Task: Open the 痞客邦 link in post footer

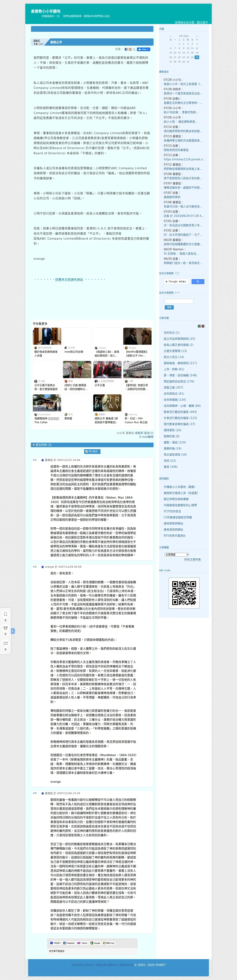Action: tap(139, 433)
